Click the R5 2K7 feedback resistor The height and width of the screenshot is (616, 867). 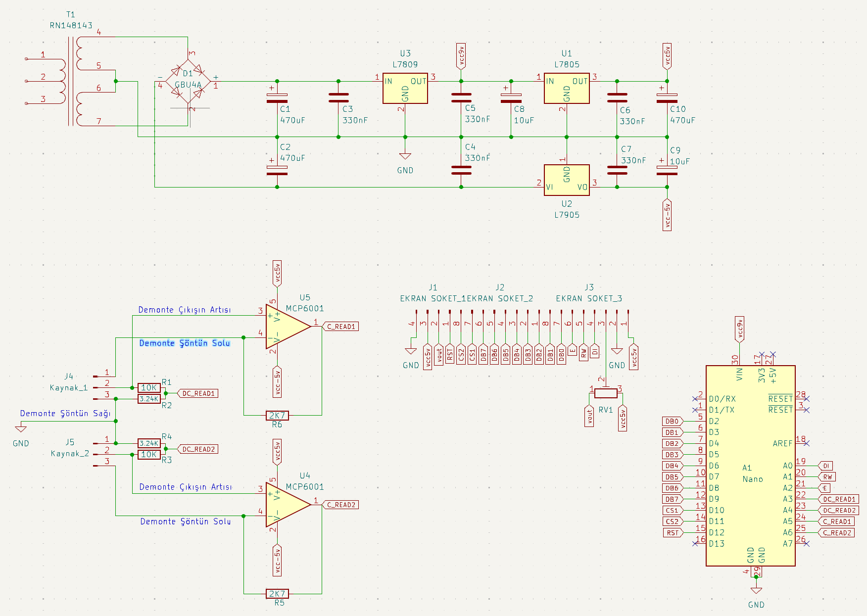(x=277, y=594)
